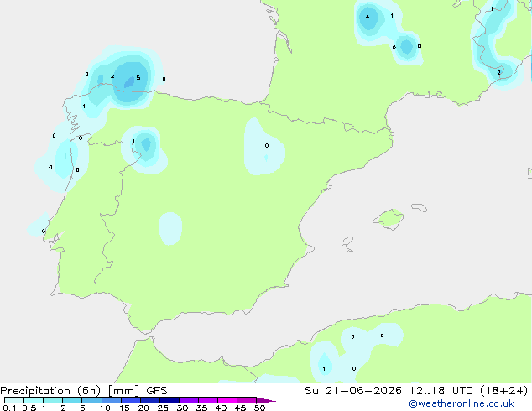Click the '(18+24)' forecast offset text
532x411 pixels.
(504, 391)
